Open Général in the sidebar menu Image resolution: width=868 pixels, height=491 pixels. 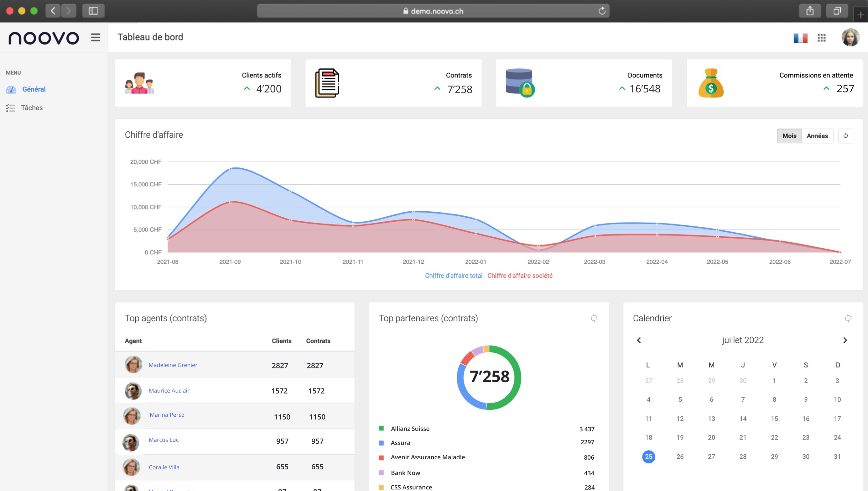point(34,89)
